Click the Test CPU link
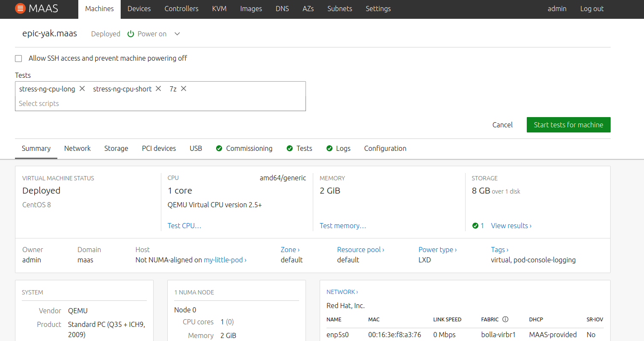This screenshot has width=644, height=341. [184, 226]
